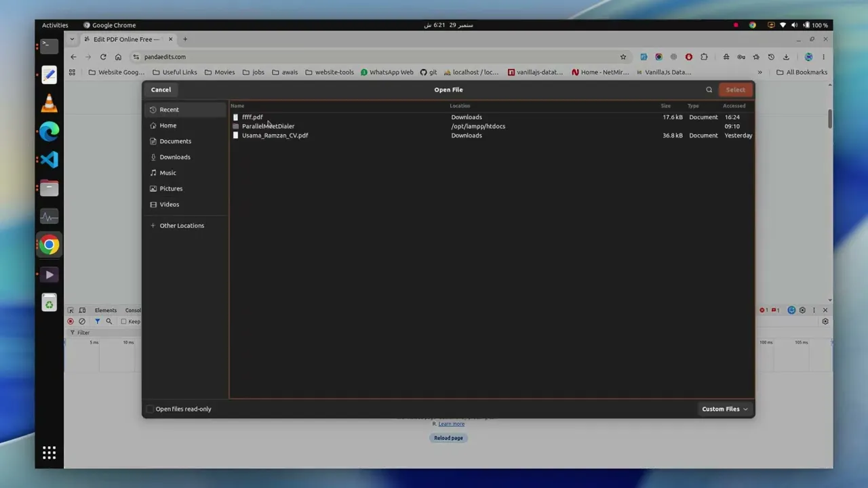Image resolution: width=868 pixels, height=488 pixels.
Task: Click the Select button in dialog
Action: click(x=735, y=89)
